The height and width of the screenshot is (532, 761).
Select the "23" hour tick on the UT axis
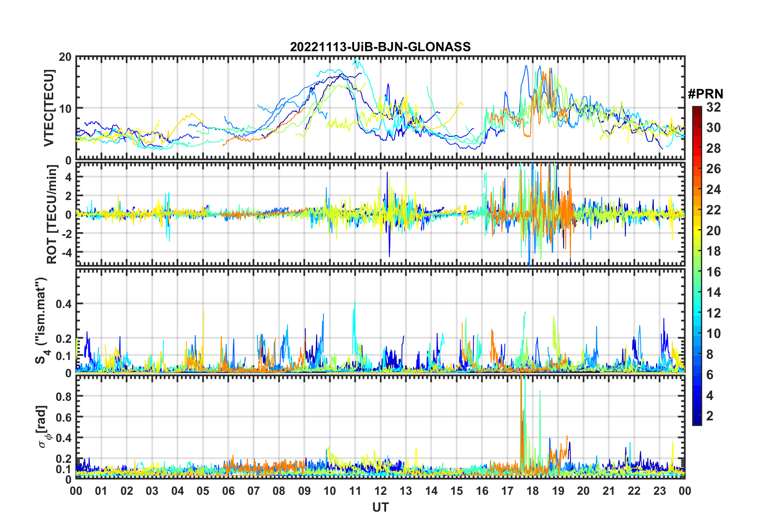coord(659,491)
